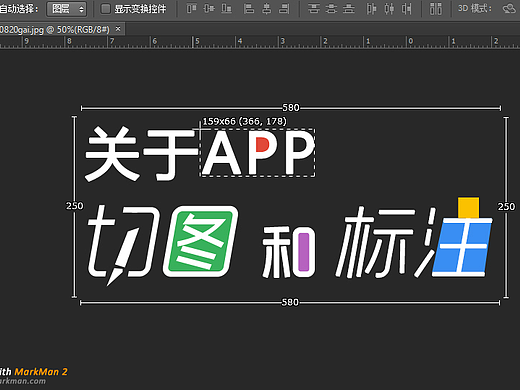
Task: Select distribute bottom edges icon
Action: click(x=349, y=9)
